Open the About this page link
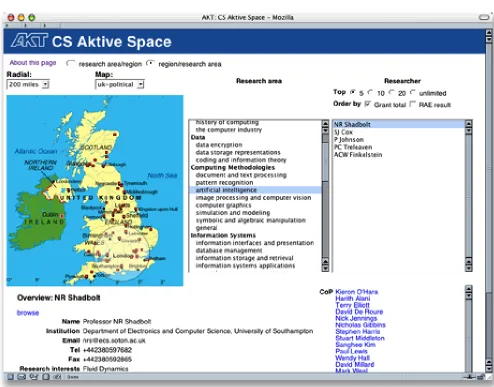 click(33, 63)
